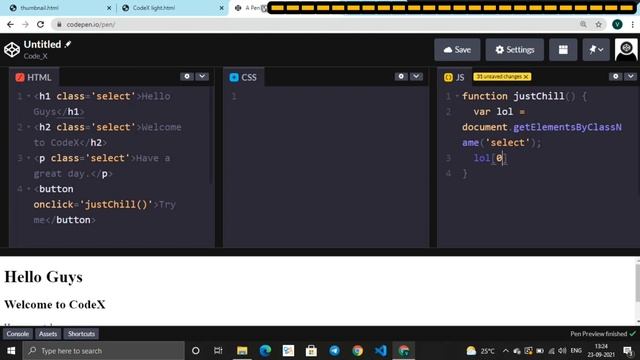
Task: Click 'Hello Guys' heading in preview
Action: [x=44, y=277]
